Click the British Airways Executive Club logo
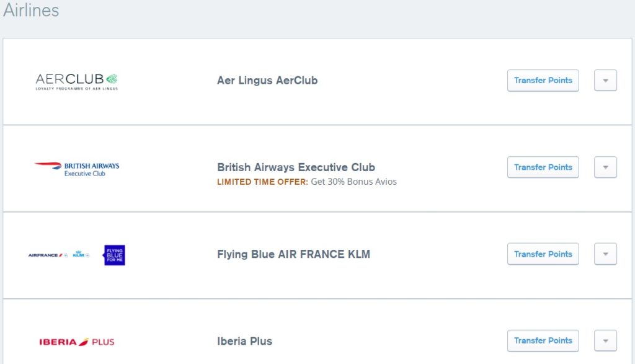The height and width of the screenshot is (364, 635). (77, 169)
